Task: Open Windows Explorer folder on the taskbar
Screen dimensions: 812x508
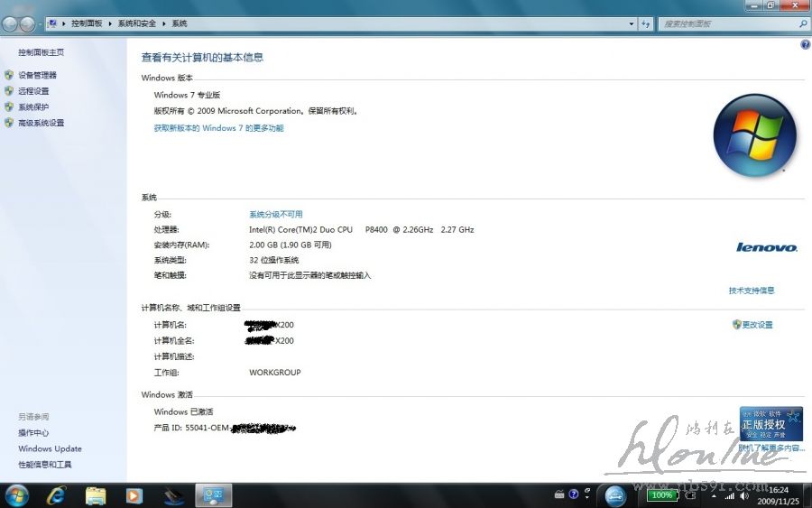Action: click(x=96, y=496)
